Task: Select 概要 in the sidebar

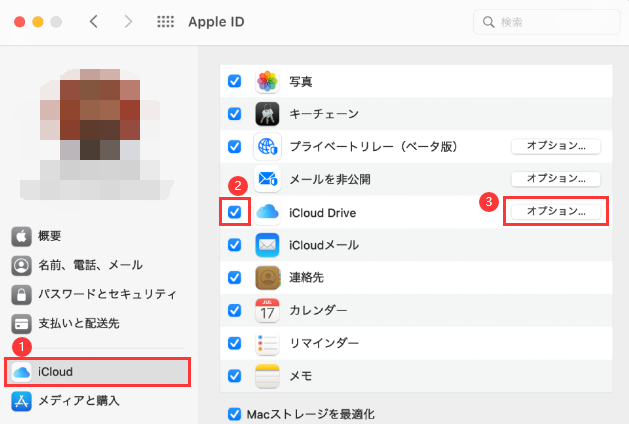Action: pyautogui.click(x=49, y=236)
